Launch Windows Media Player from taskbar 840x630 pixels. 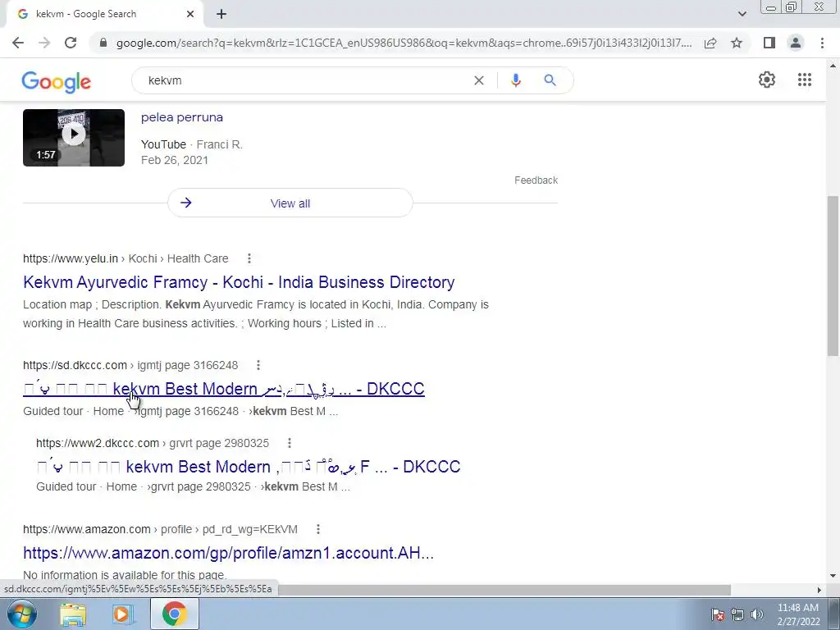(x=122, y=614)
